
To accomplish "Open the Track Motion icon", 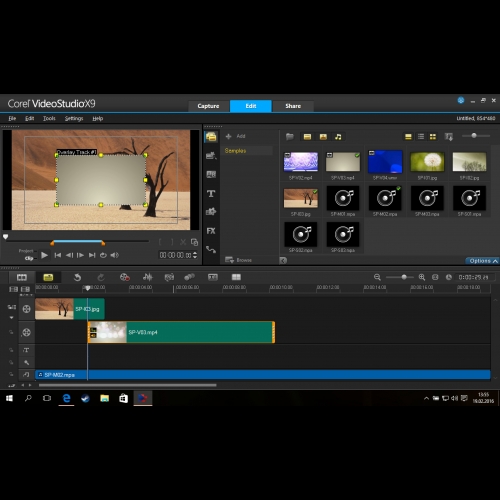I will pyautogui.click(x=190, y=277).
